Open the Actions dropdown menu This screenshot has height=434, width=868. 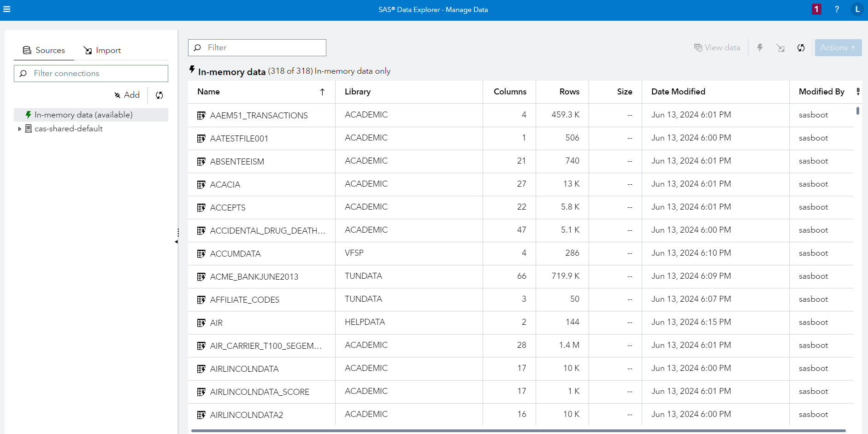[838, 48]
